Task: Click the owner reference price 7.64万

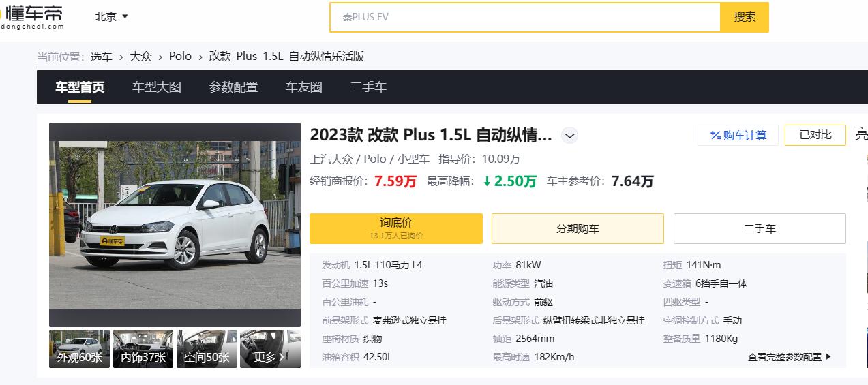Action: [x=632, y=181]
